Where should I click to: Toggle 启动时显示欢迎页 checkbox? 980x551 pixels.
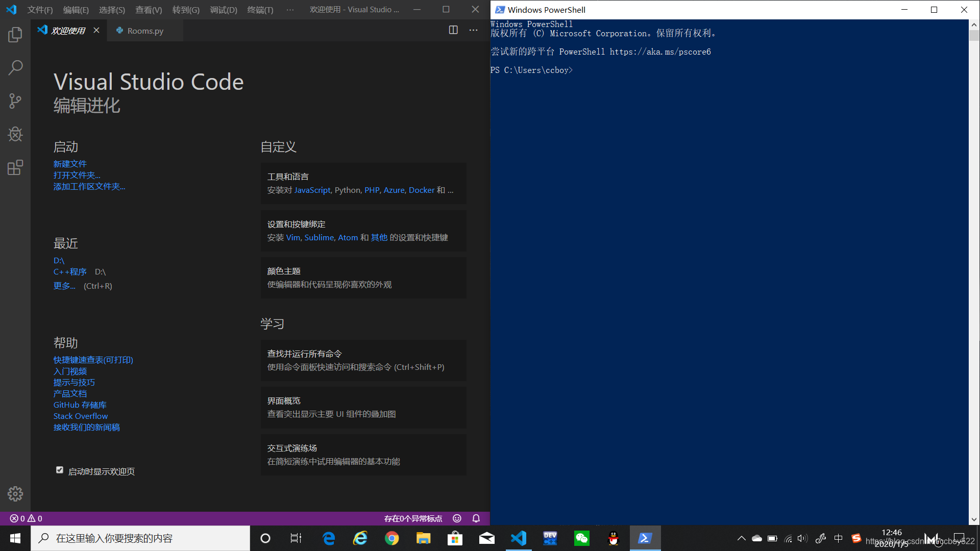pyautogui.click(x=60, y=470)
